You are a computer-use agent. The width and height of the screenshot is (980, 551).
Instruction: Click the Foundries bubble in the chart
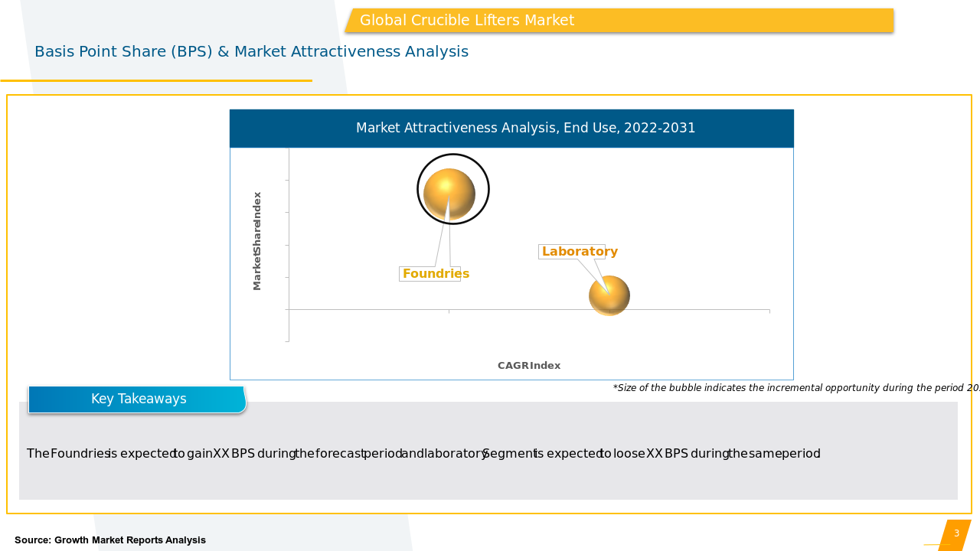tap(449, 194)
